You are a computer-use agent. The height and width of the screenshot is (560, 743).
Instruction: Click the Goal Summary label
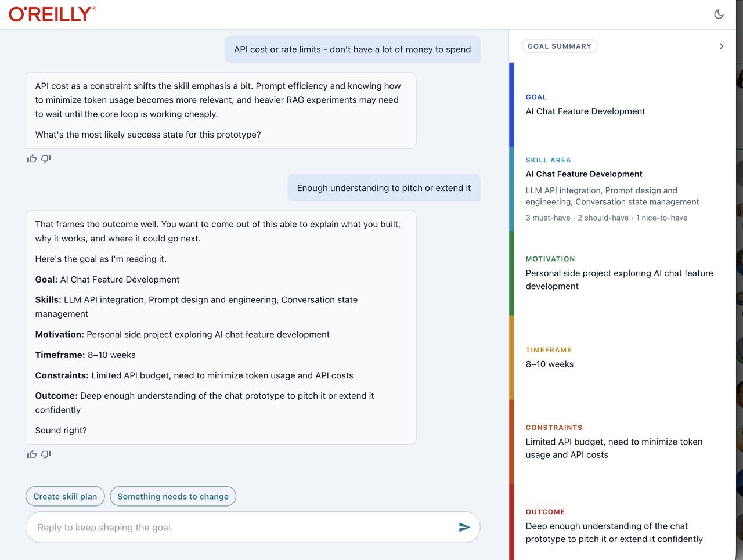(x=560, y=46)
